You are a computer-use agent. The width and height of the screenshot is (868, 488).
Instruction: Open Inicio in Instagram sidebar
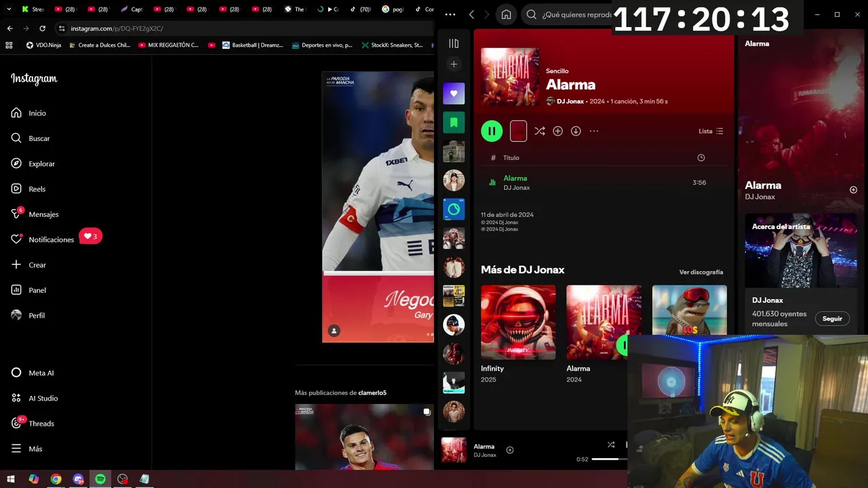(x=28, y=113)
